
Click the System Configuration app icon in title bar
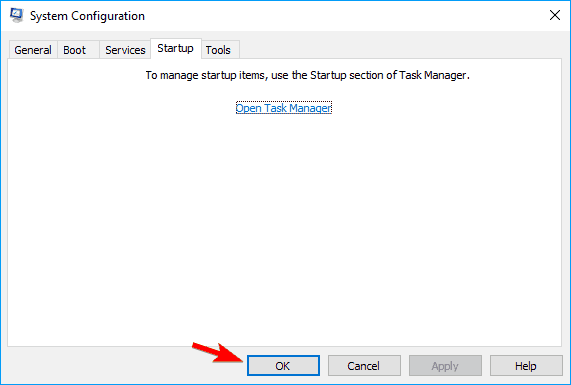[x=16, y=15]
